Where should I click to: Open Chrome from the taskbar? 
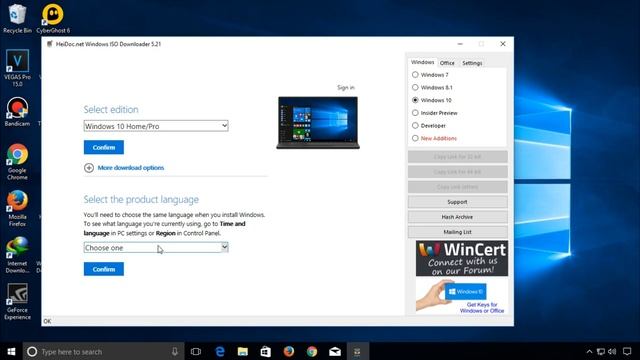pos(312,351)
